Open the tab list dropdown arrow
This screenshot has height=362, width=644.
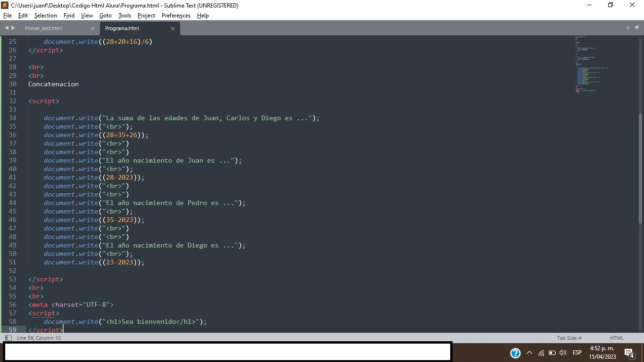636,28
